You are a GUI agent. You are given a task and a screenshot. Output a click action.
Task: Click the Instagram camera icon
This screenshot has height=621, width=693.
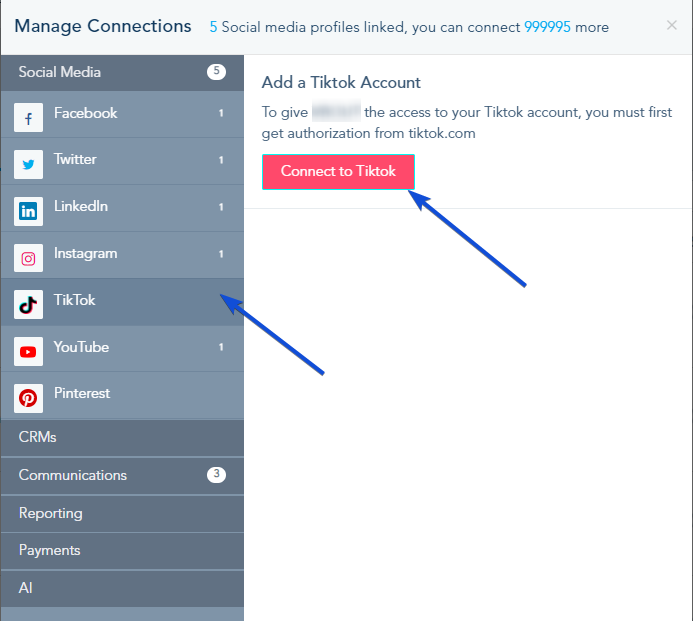pos(28,258)
